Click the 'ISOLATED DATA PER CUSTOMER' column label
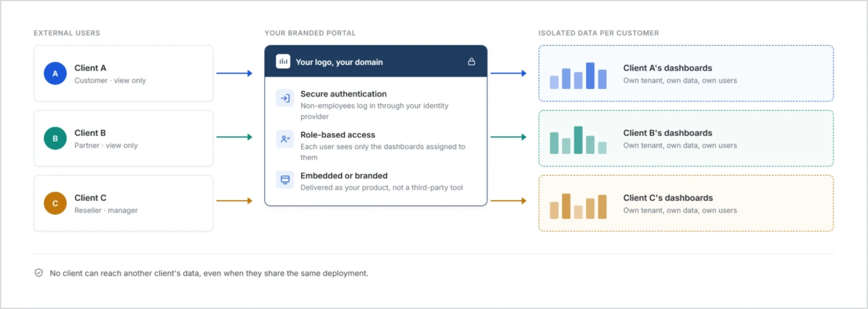This screenshot has width=868, height=309. [599, 33]
